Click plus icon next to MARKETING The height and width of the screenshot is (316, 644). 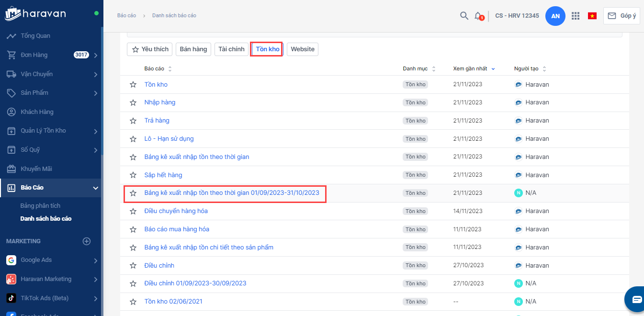point(87,241)
